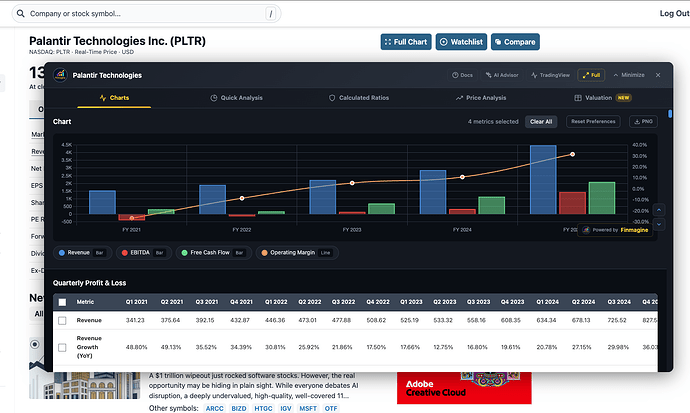Image resolution: width=690 pixels, height=413 pixels.
Task: Focus the company or stock symbol search field
Action: [146, 14]
